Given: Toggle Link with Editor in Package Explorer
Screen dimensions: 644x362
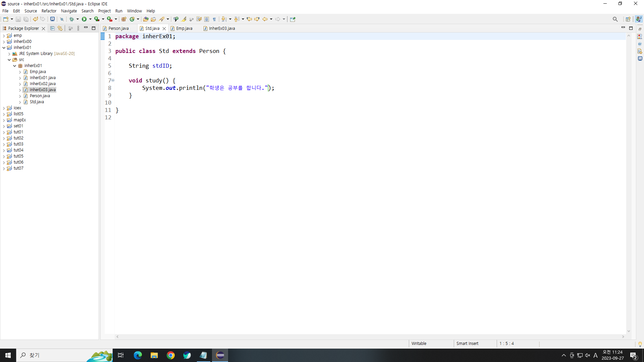Looking at the screenshot, I should (x=60, y=28).
